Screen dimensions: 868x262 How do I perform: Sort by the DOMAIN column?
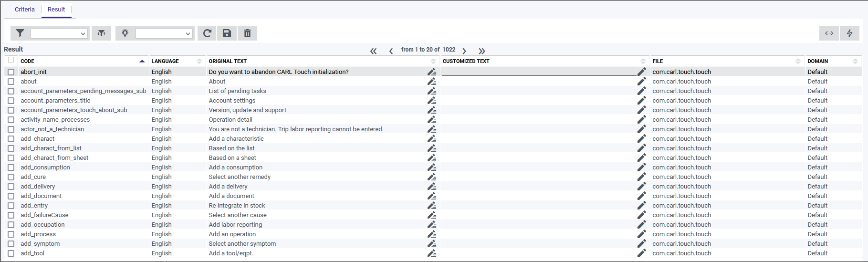point(855,61)
